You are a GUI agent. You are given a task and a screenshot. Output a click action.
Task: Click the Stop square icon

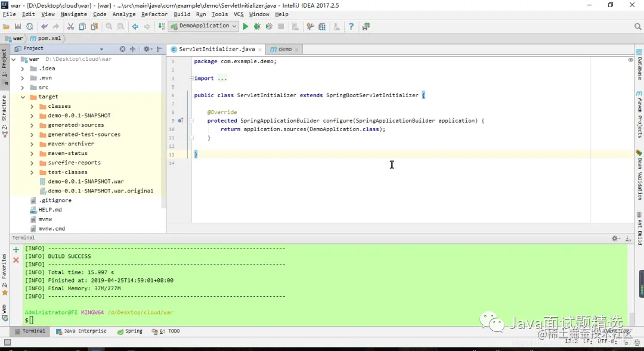click(281, 27)
